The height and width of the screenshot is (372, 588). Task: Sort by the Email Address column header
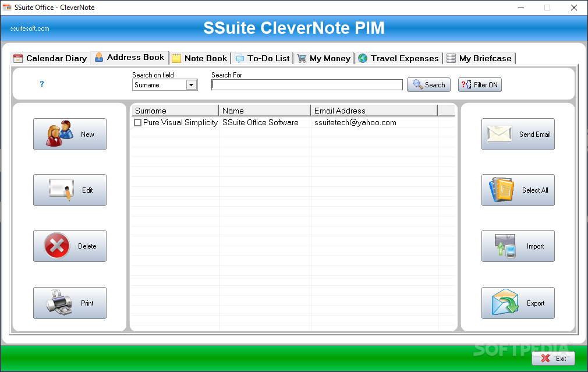click(374, 111)
